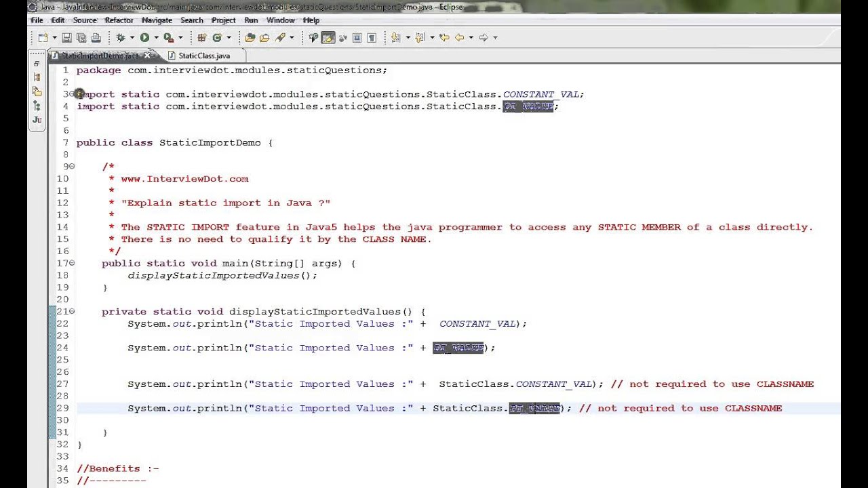
Task: Open the Refactor menu
Action: click(119, 20)
